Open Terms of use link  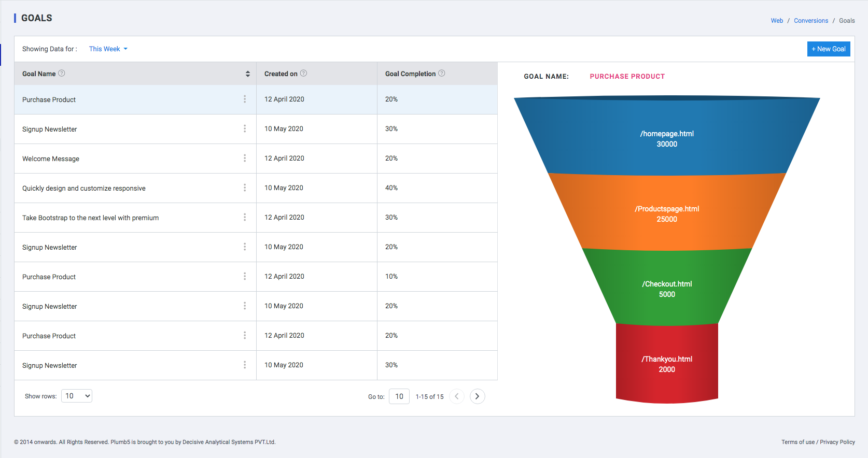[798, 442]
